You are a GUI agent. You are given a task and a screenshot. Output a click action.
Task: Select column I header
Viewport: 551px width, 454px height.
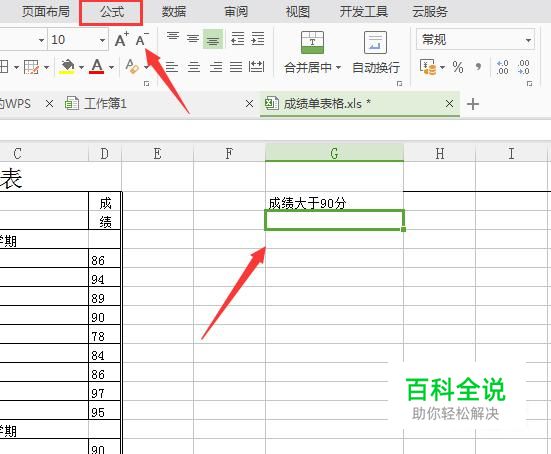pyautogui.click(x=511, y=153)
